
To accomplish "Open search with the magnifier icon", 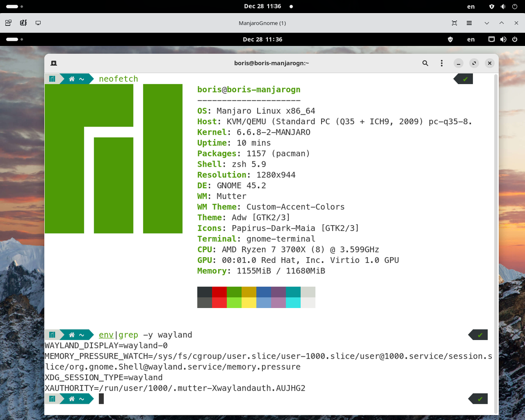I will (x=425, y=63).
